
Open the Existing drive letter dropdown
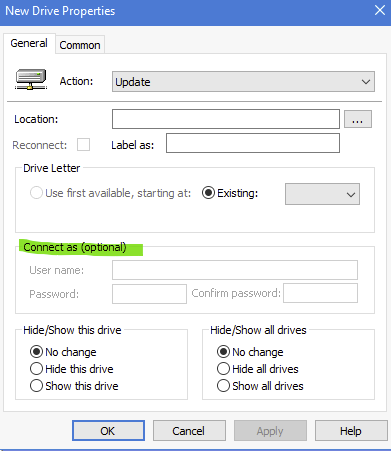click(322, 194)
